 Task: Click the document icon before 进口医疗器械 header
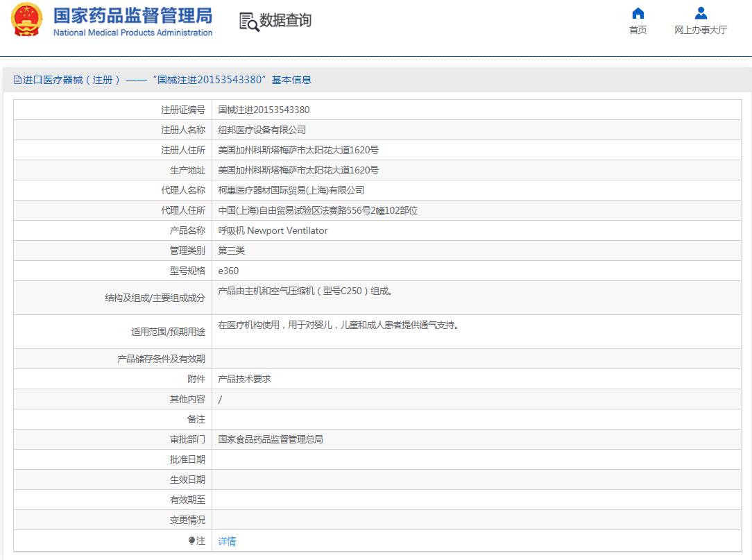tap(17, 80)
